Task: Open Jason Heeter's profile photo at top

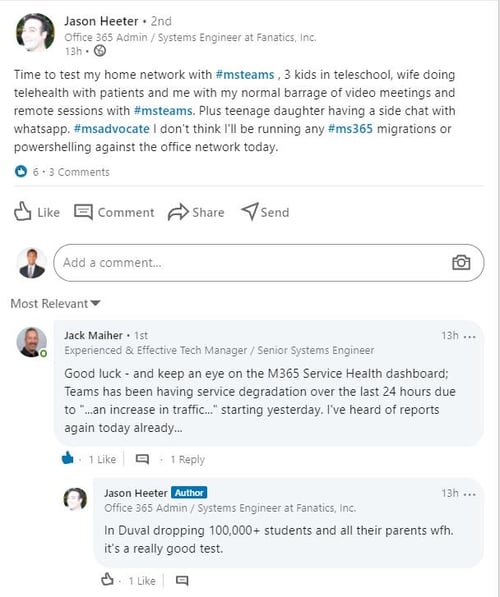Action: [35, 32]
